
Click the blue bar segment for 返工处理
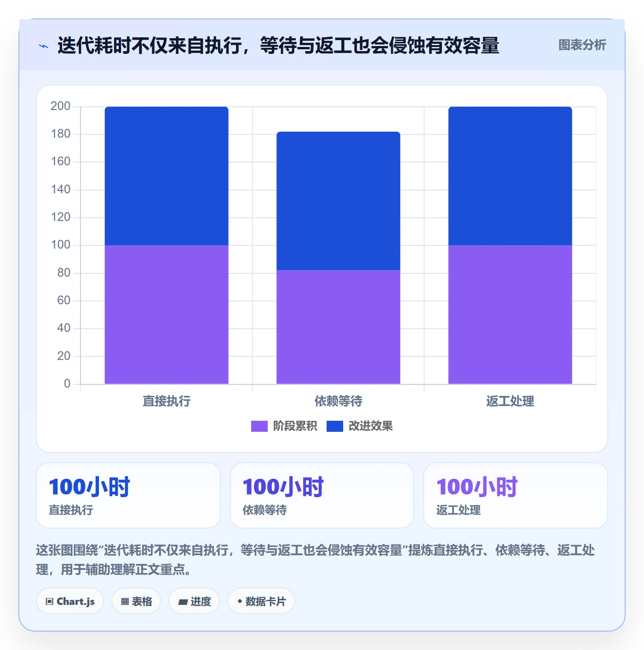point(510,176)
